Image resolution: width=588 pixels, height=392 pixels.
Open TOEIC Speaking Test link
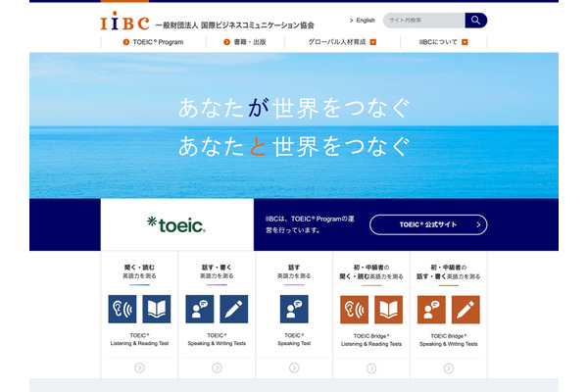(294, 339)
